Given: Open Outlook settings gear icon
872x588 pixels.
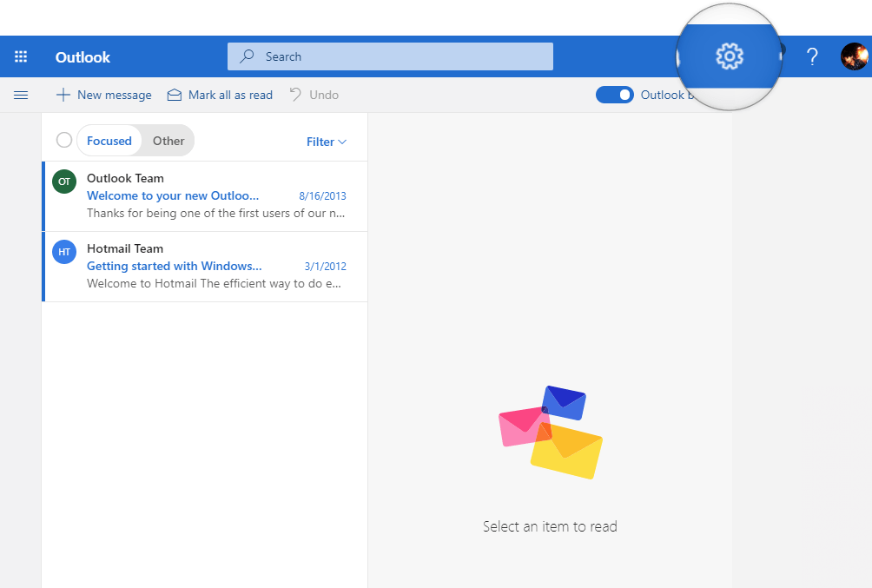Looking at the screenshot, I should (x=729, y=56).
